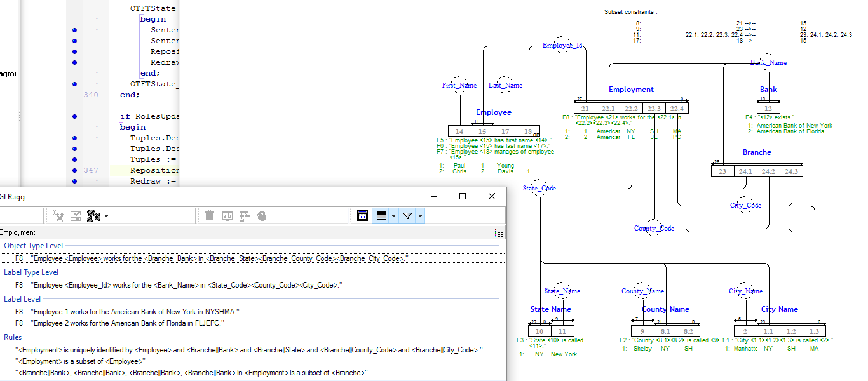Select the uniquely identified Employment rule
This screenshot has height=381, width=868.
click(249, 350)
